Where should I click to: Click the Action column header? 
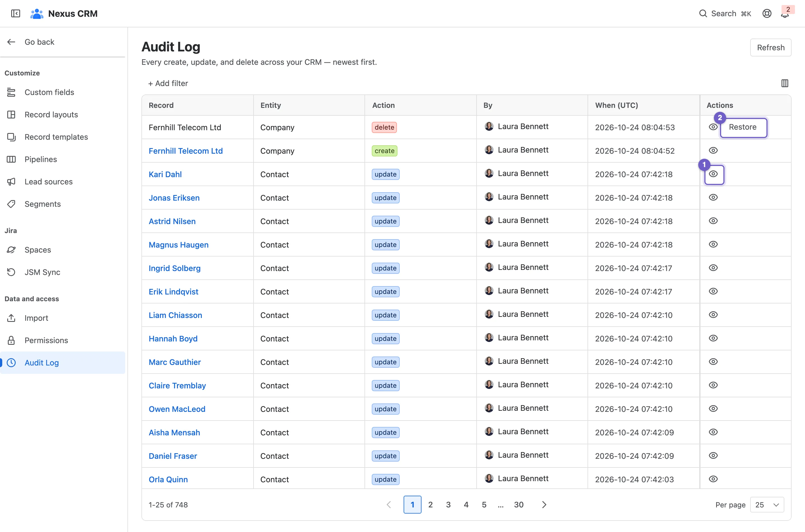(x=383, y=105)
